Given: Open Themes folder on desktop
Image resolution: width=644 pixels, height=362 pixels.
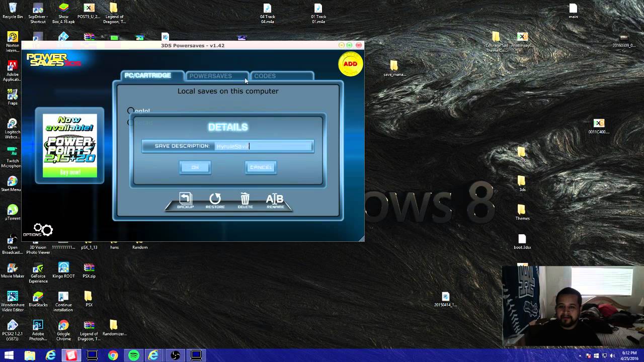Looking at the screenshot, I should click(x=522, y=212).
